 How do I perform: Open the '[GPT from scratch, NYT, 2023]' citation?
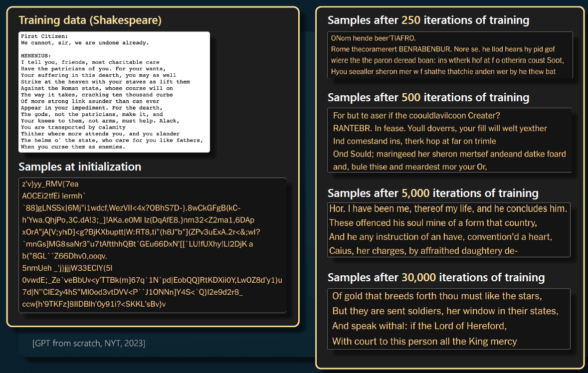point(89,343)
